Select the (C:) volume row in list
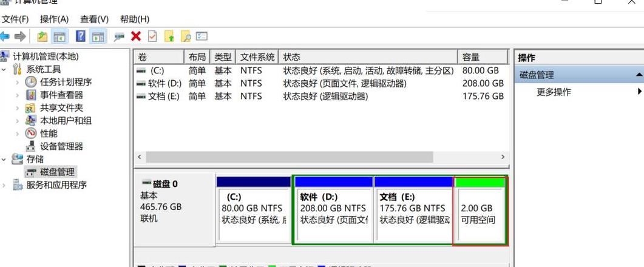Screen dimensions: 644x267 pos(321,70)
